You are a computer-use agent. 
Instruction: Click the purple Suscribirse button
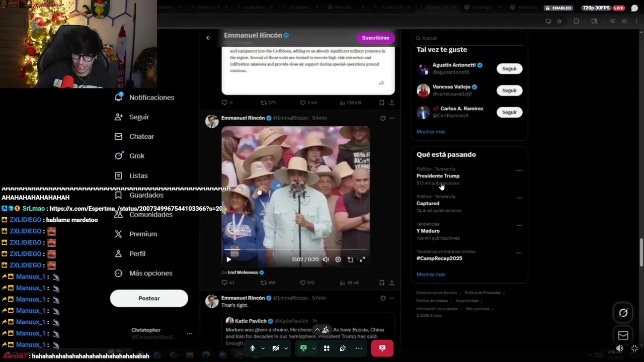[x=375, y=38]
